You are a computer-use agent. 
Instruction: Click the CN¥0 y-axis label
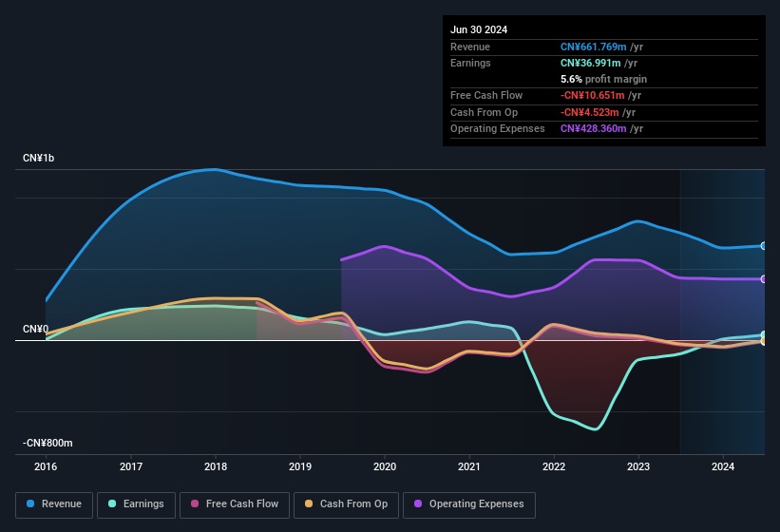click(x=35, y=329)
